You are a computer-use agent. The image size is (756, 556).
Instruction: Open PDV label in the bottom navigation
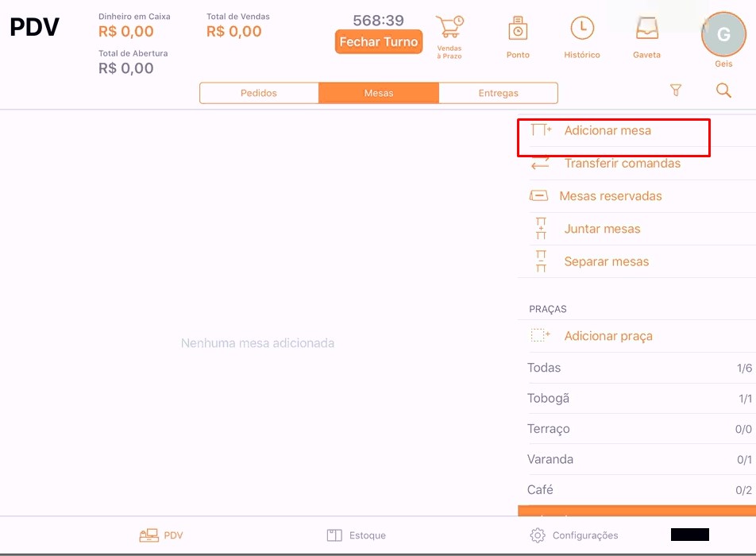[173, 535]
